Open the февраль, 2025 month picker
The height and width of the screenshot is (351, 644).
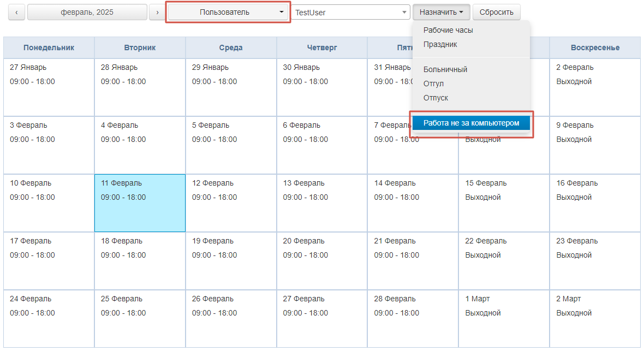pos(87,12)
